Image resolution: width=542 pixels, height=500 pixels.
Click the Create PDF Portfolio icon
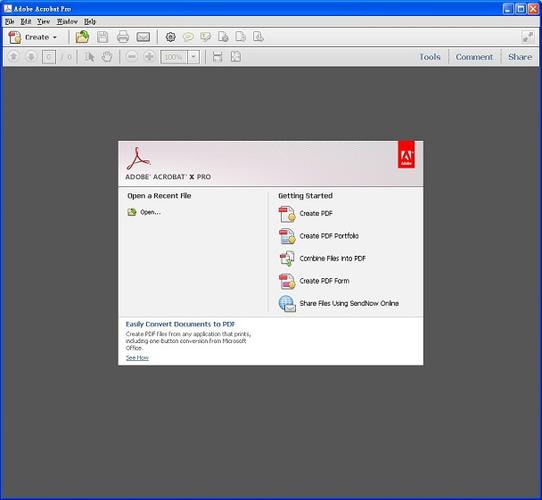(x=287, y=236)
